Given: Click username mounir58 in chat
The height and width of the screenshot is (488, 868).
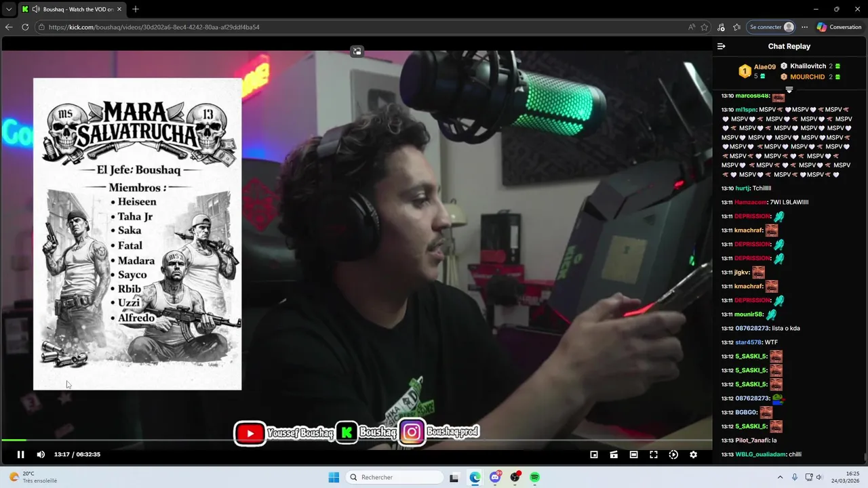Looking at the screenshot, I should point(749,314).
